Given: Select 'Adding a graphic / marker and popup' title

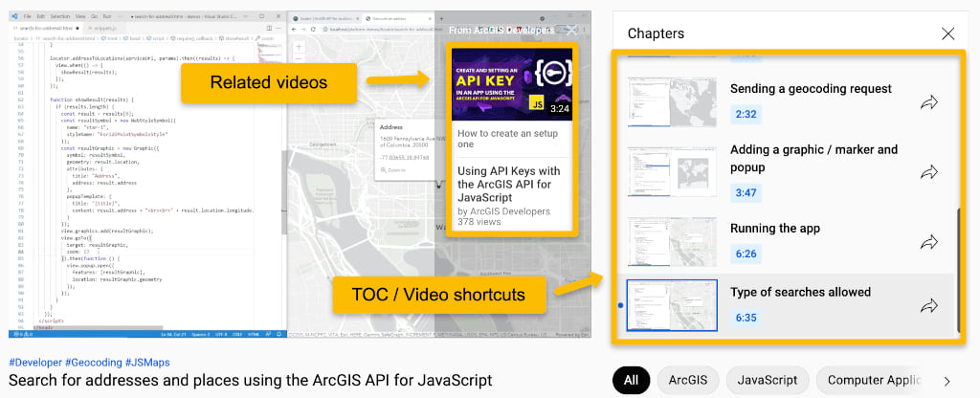Looking at the screenshot, I should click(x=813, y=159).
